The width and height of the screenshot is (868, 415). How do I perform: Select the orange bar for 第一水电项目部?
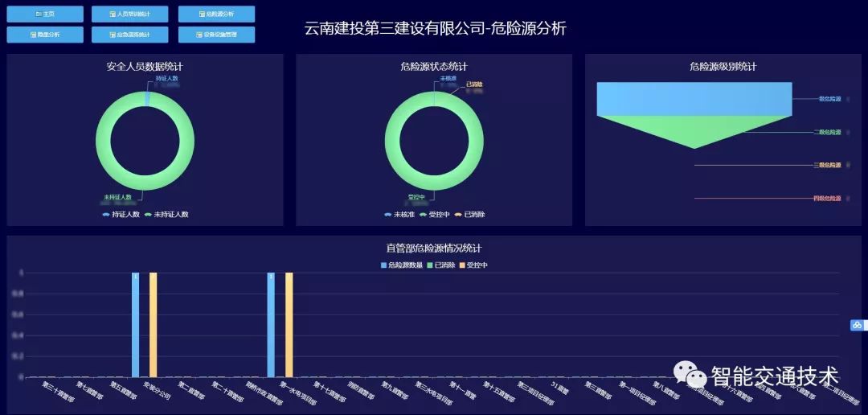pyautogui.click(x=289, y=325)
